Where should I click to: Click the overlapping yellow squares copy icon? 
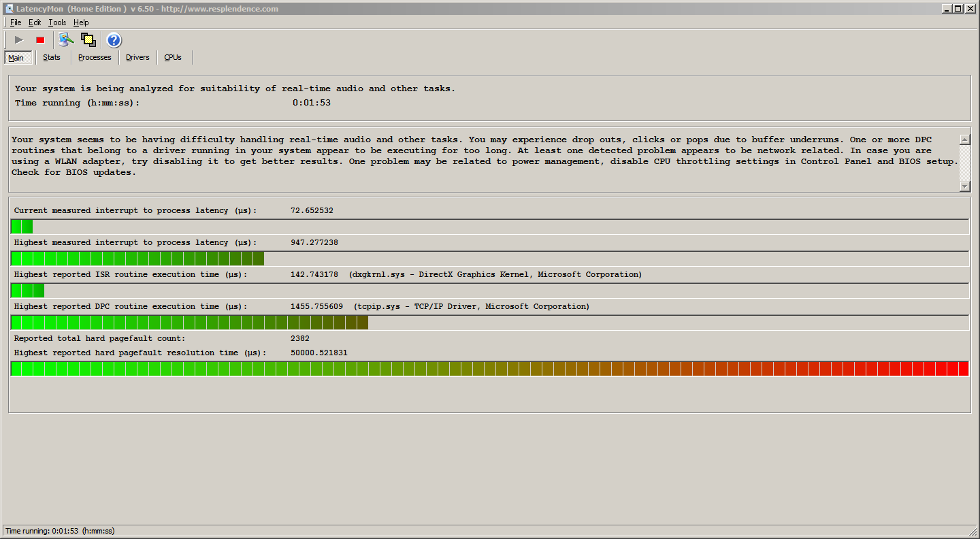(x=88, y=39)
